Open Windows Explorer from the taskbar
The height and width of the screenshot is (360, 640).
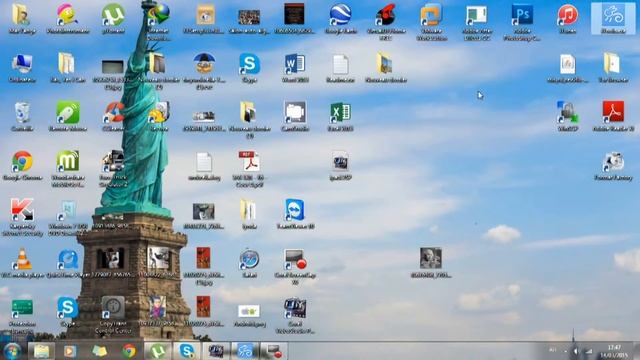(x=41, y=351)
